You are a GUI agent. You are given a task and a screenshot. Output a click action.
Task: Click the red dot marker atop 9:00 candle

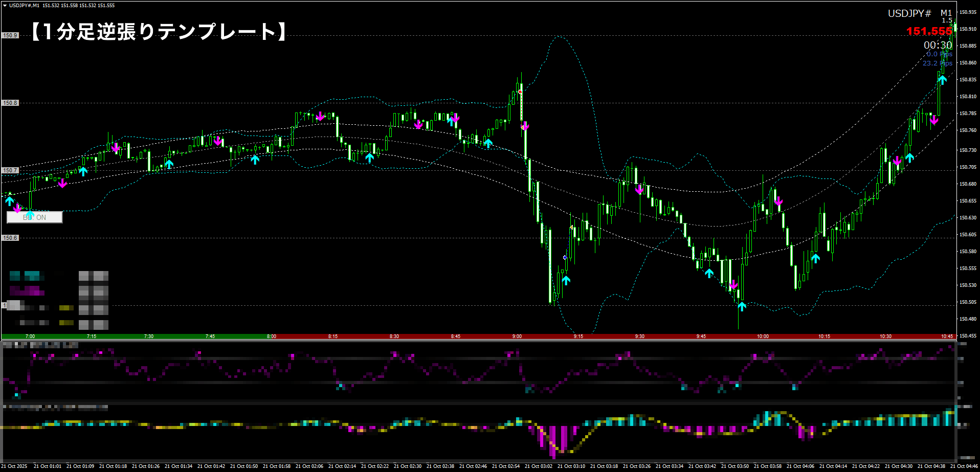click(x=520, y=92)
